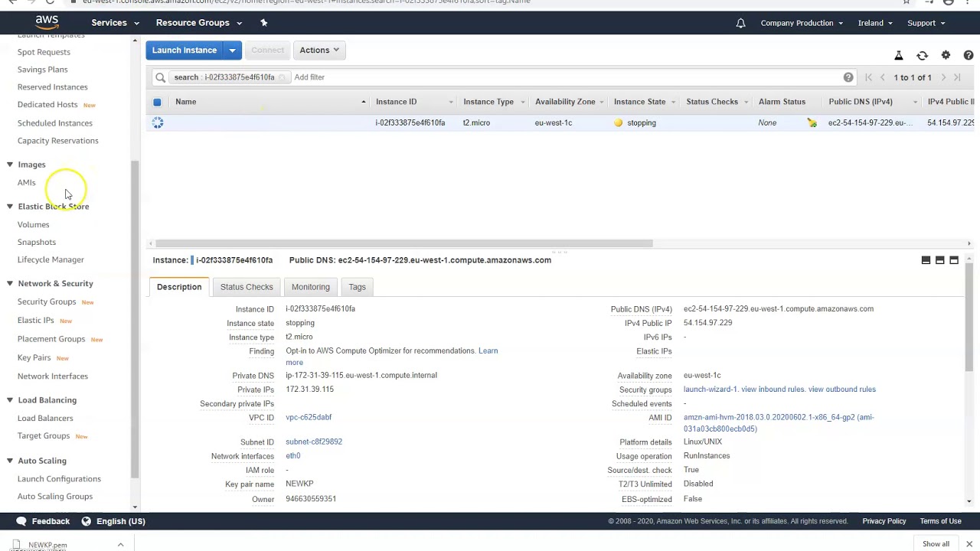Maximize the details pane using the rightmost layout icon

point(954,260)
